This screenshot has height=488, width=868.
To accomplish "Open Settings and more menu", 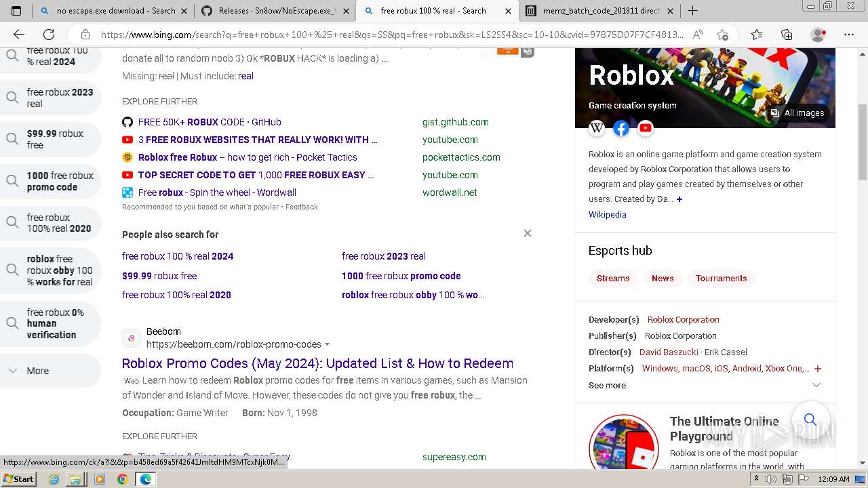I will tap(849, 35).
